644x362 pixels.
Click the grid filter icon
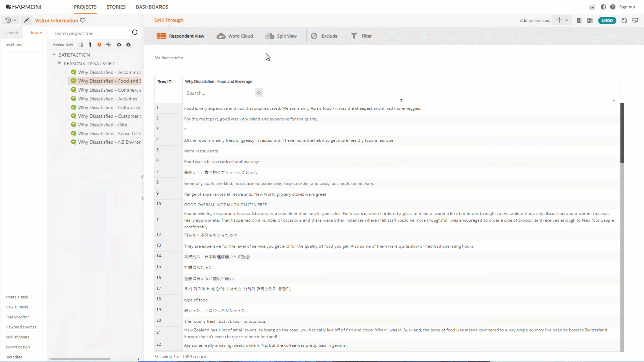80,45
